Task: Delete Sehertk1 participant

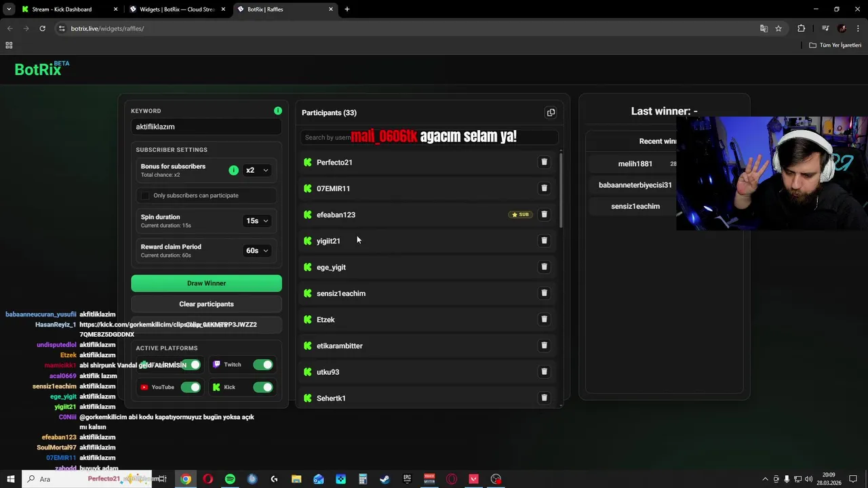Action: point(544,398)
